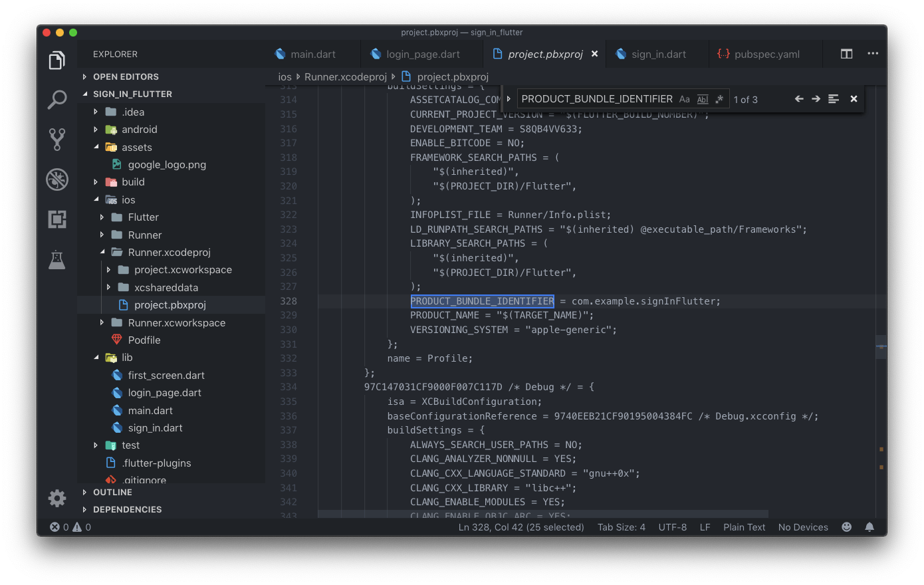This screenshot has width=924, height=585.
Task: Enable regex search in the find widget
Action: [720, 98]
